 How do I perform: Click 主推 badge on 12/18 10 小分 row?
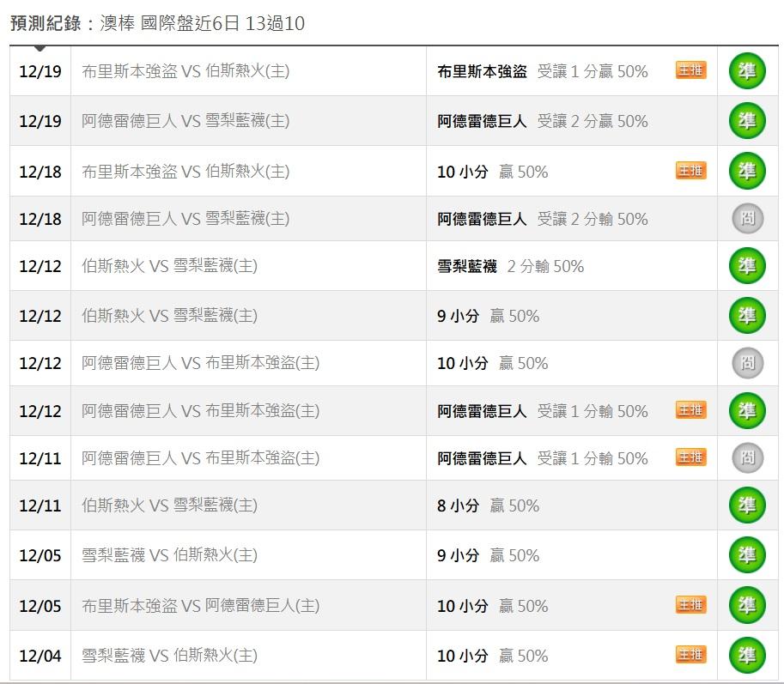(x=690, y=171)
